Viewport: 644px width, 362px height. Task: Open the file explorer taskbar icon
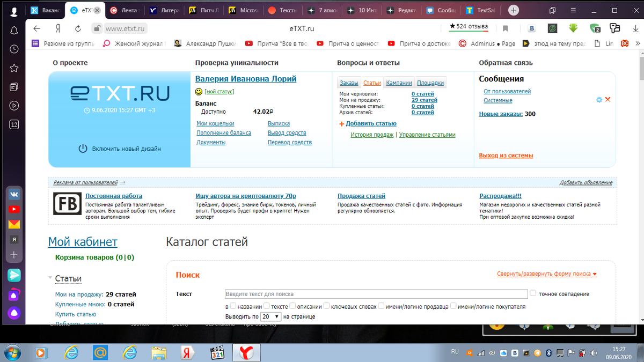pos(159,352)
